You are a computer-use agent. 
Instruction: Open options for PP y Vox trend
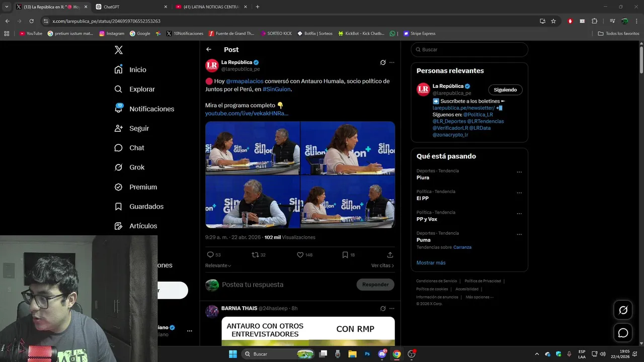coord(519,214)
